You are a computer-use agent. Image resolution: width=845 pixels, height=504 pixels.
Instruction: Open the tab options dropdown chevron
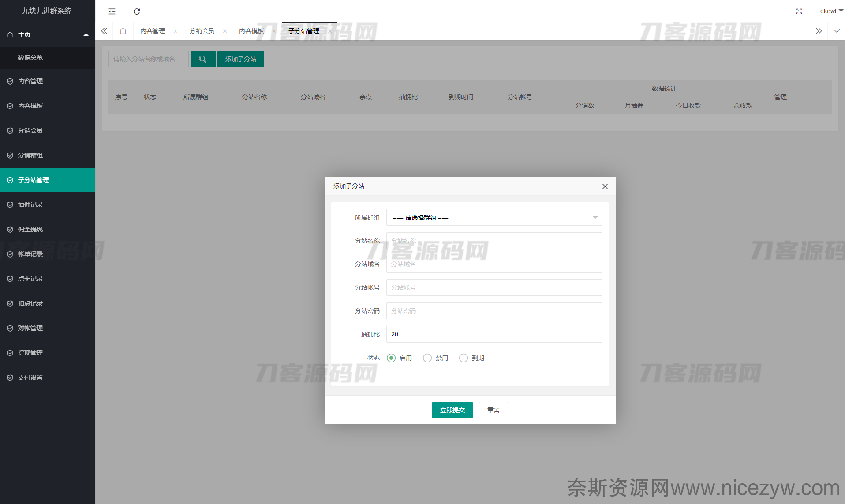click(x=836, y=31)
